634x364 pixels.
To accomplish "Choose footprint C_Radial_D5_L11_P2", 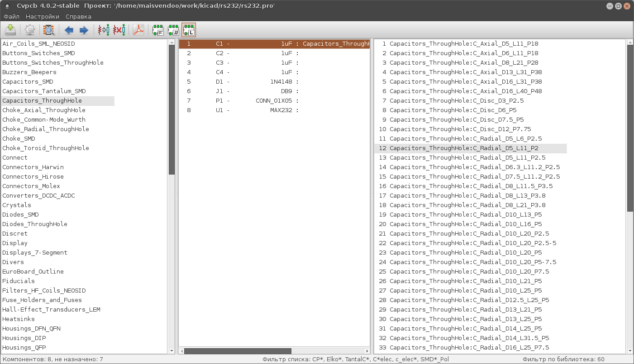I will (470, 148).
